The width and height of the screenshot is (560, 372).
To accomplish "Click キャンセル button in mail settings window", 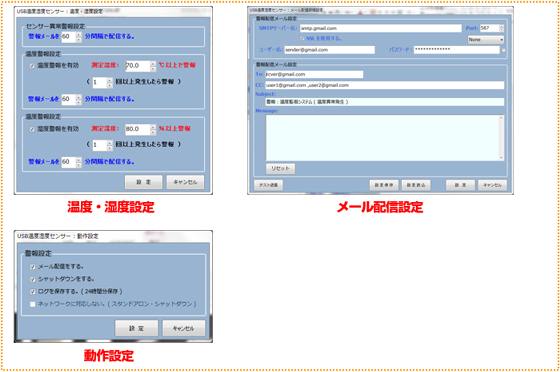I will pos(492,185).
